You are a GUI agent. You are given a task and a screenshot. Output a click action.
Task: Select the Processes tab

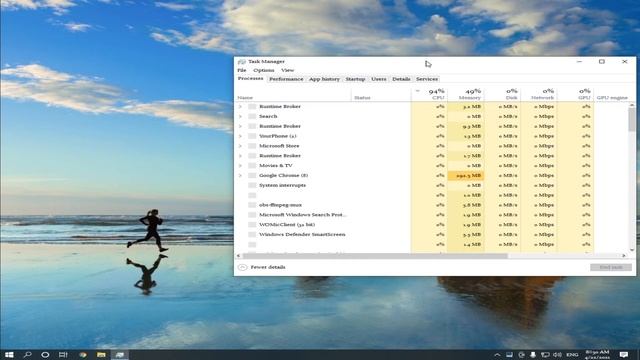[x=251, y=78]
